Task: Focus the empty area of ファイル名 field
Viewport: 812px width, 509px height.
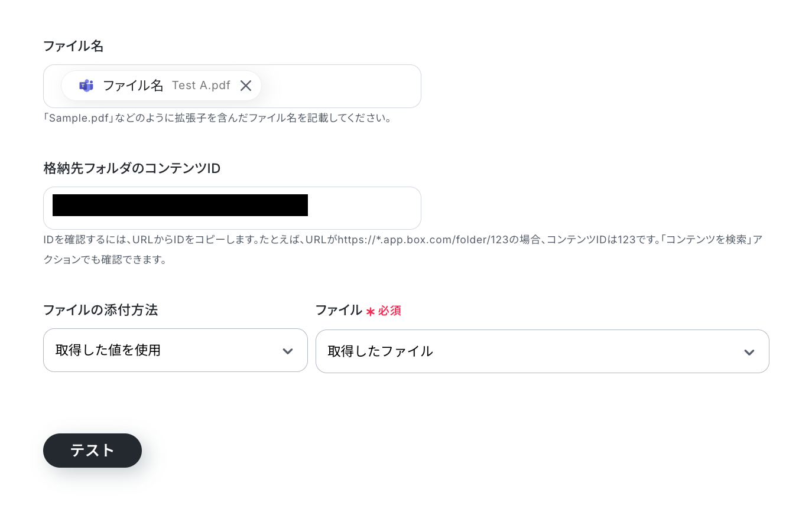Action: 340,86
